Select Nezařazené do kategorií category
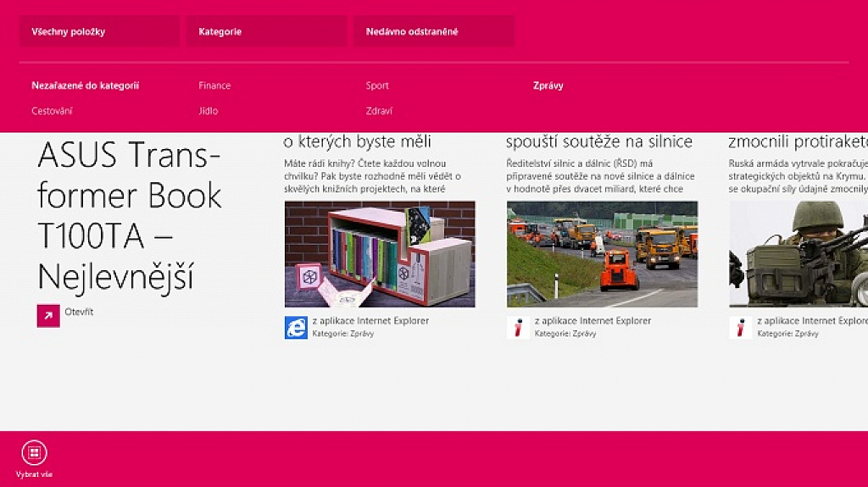 pyautogui.click(x=86, y=86)
